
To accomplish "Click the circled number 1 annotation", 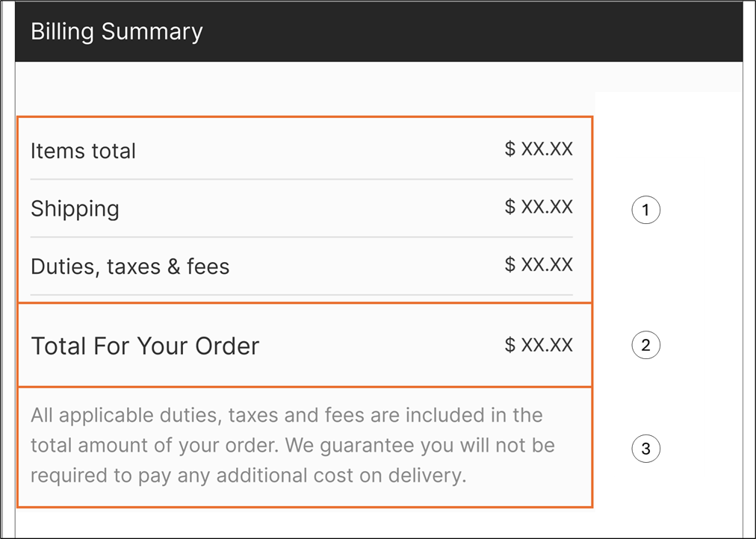I will coord(645,210).
